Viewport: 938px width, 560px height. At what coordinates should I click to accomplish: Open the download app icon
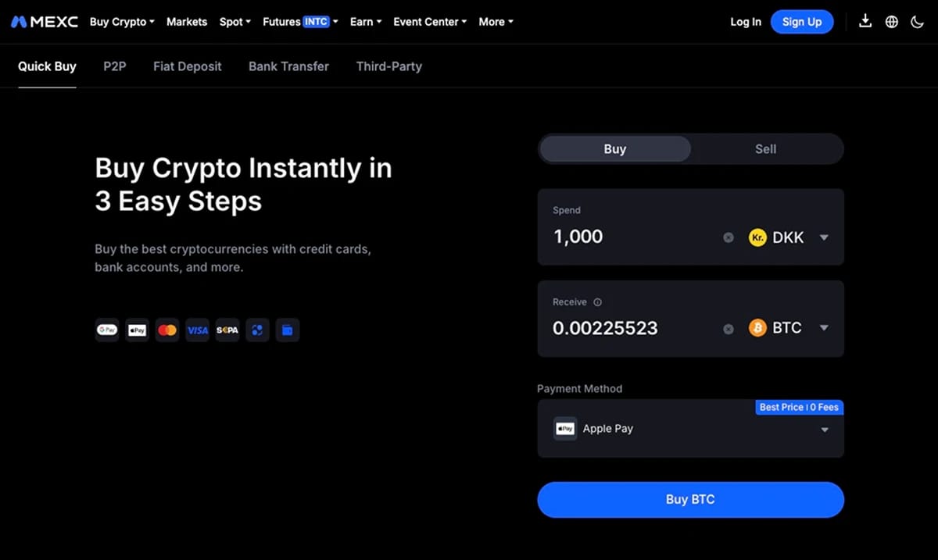[x=865, y=21]
